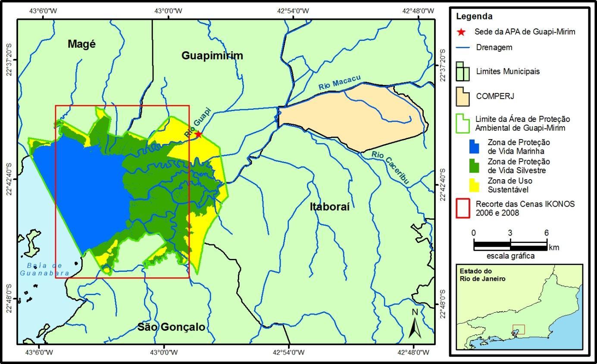Image resolution: width=597 pixels, height=364 pixels.
Task: Click the 'Rio Guapi' river label
Action: 198,123
